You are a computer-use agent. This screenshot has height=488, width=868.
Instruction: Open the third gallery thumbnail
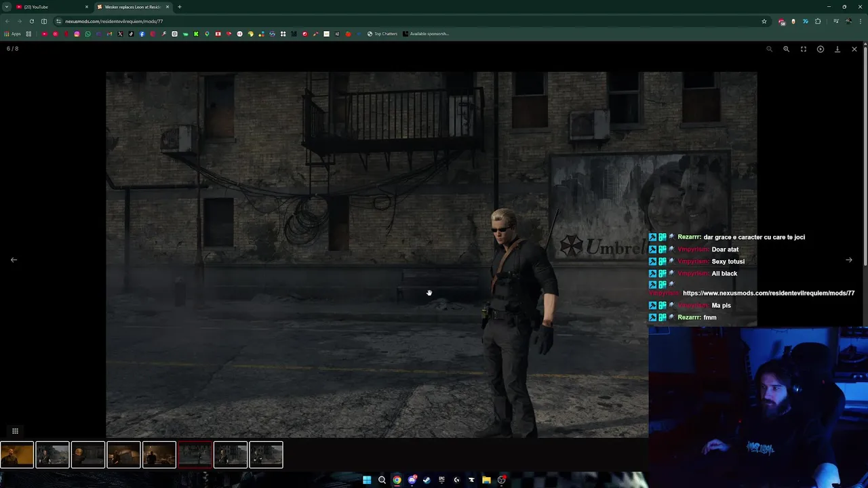coord(88,455)
